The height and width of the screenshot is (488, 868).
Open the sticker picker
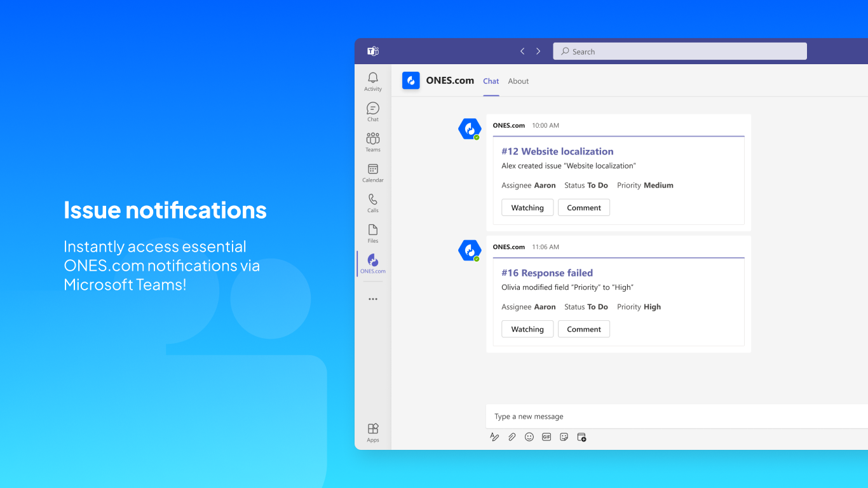pos(564,437)
